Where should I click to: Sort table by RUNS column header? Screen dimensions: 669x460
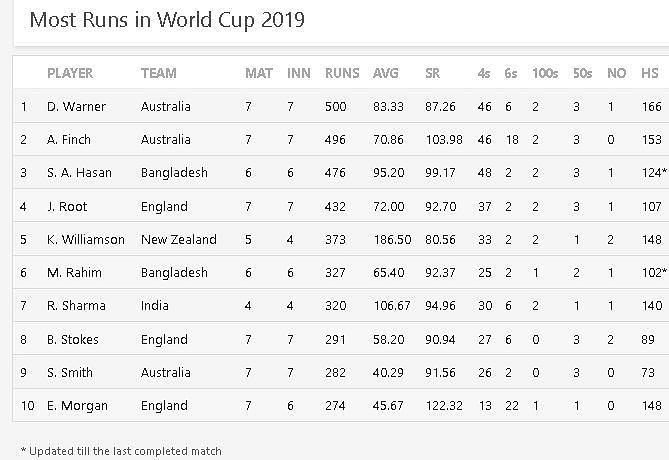coord(342,73)
